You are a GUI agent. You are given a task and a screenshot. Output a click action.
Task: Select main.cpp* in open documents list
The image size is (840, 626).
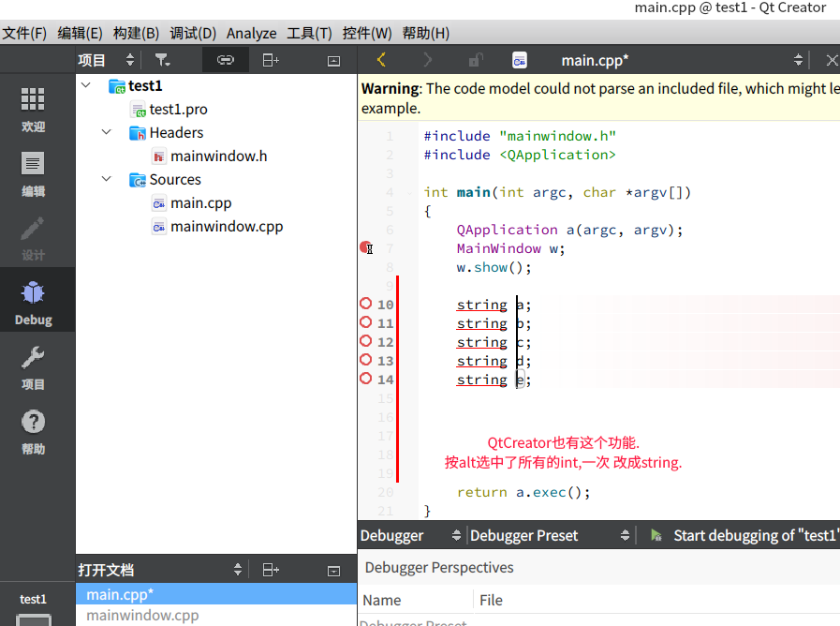[x=216, y=594]
